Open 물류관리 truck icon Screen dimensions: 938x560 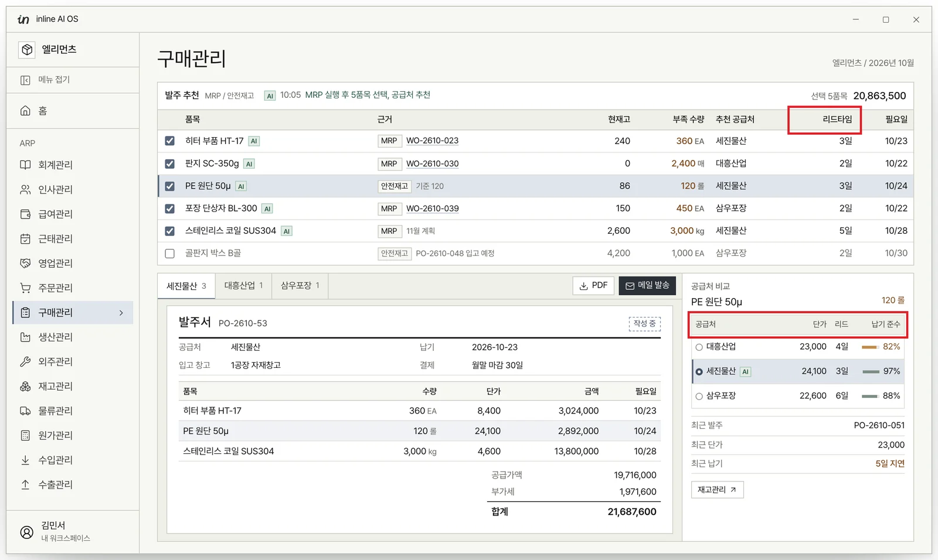(x=25, y=411)
